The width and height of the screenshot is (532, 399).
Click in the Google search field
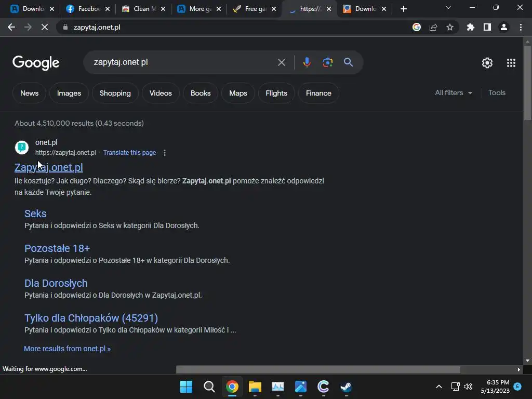point(183,62)
